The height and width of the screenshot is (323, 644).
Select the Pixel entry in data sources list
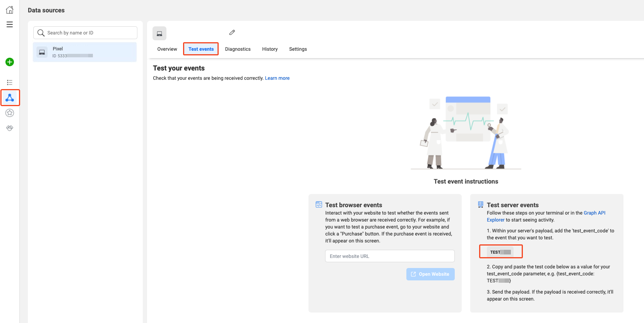click(85, 52)
